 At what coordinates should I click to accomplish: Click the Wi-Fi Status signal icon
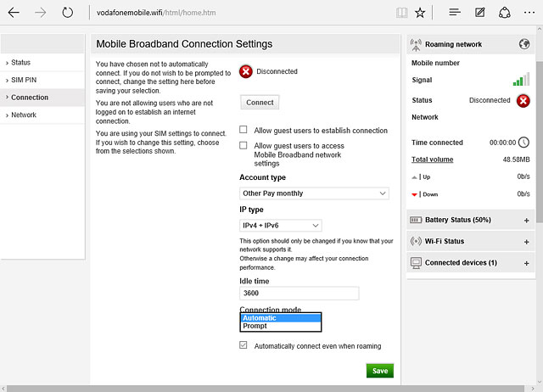point(416,241)
